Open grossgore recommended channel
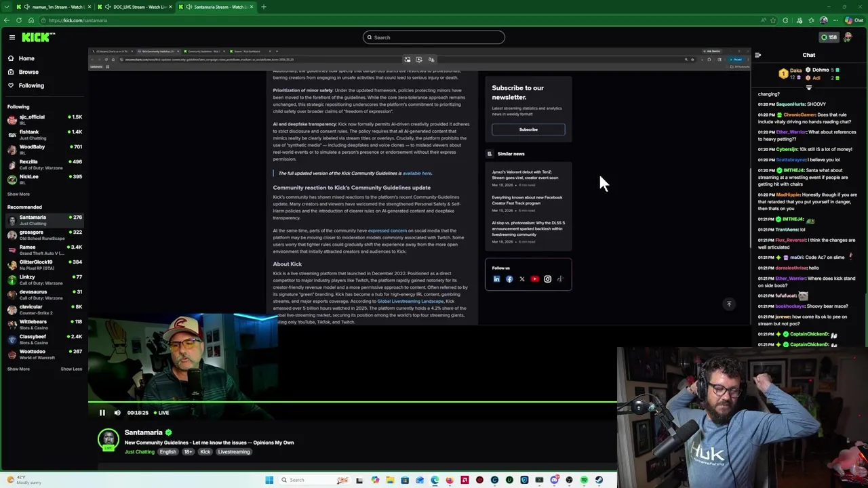The width and height of the screenshot is (868, 488). tap(44, 235)
